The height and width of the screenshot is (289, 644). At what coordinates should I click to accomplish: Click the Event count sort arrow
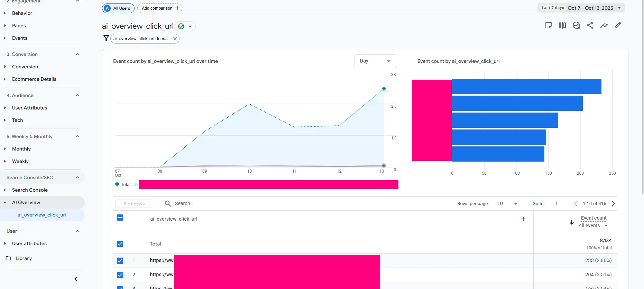coord(572,223)
